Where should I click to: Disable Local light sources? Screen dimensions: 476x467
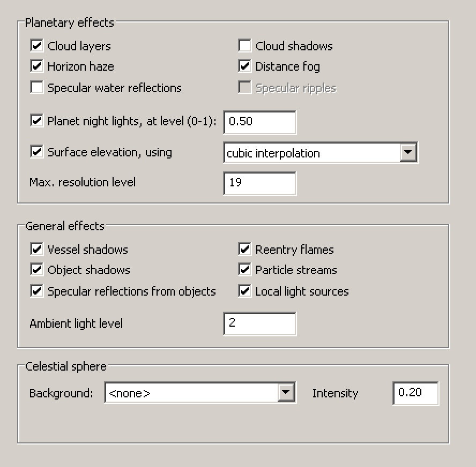pos(245,291)
